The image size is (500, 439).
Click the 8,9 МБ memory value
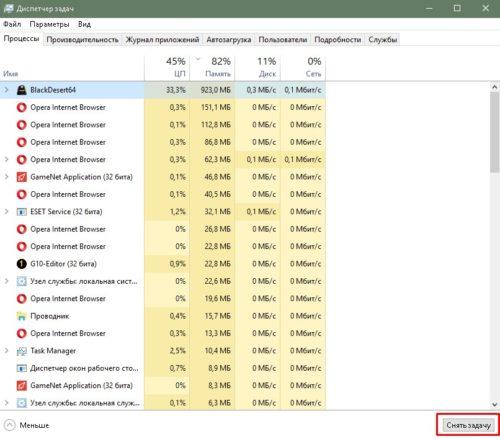click(x=219, y=368)
